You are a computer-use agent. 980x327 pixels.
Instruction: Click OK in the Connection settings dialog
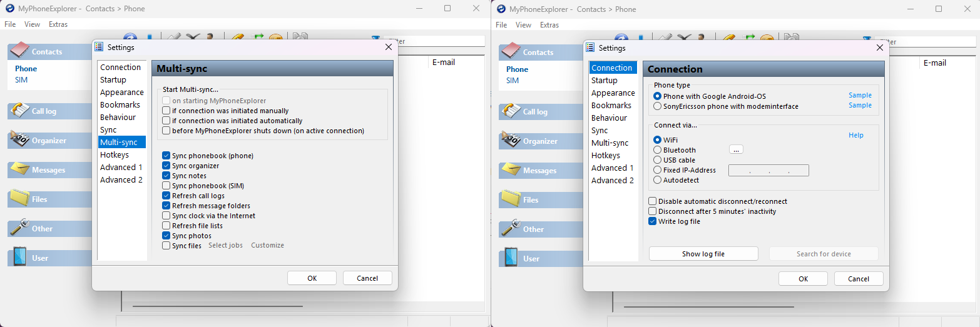(x=804, y=279)
